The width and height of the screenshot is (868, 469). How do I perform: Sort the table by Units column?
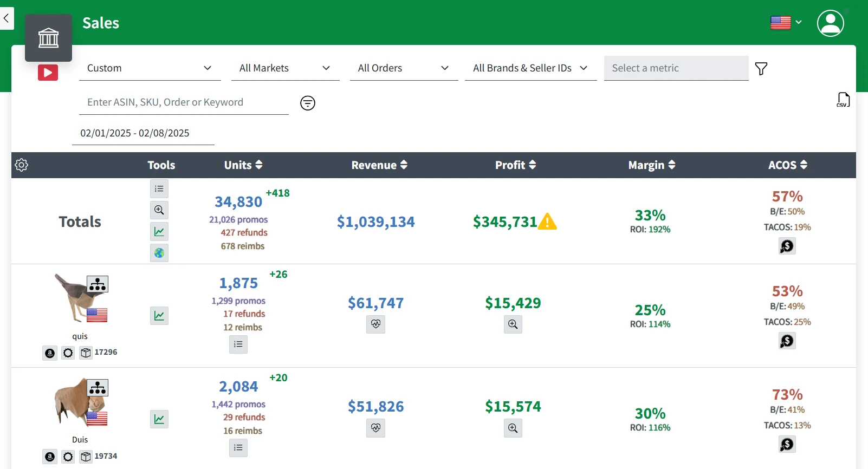[x=243, y=165]
